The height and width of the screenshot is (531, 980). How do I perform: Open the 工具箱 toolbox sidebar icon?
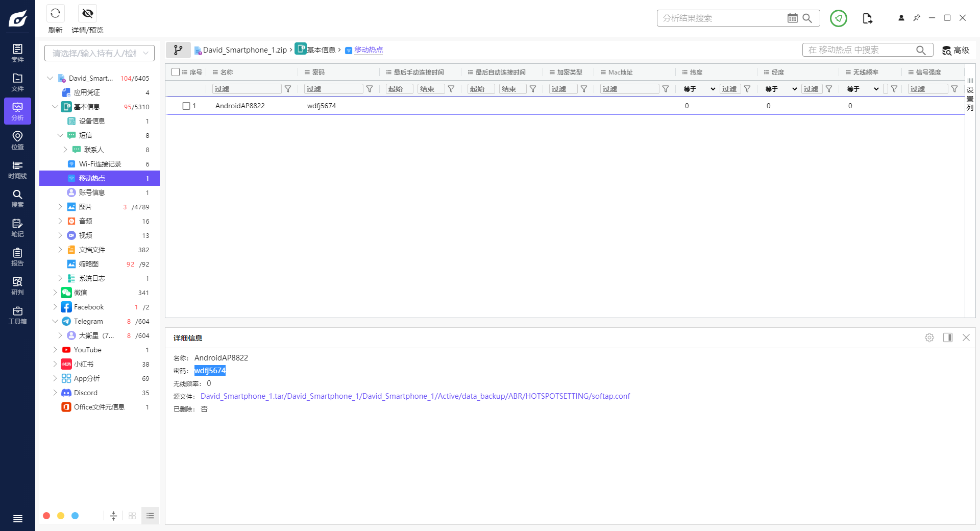17,315
